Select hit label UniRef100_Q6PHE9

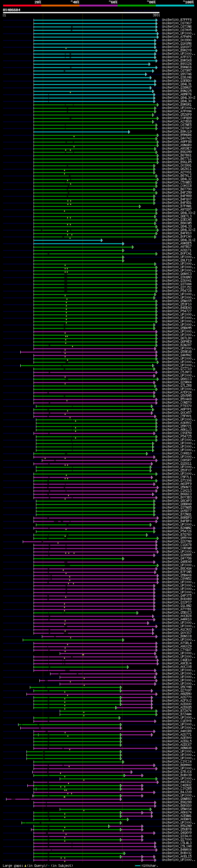(177, 342)
